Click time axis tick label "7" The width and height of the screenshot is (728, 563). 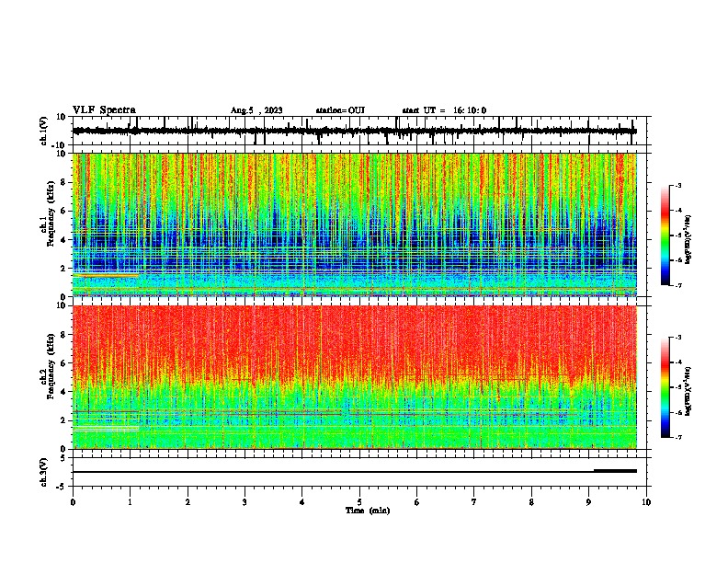[474, 502]
